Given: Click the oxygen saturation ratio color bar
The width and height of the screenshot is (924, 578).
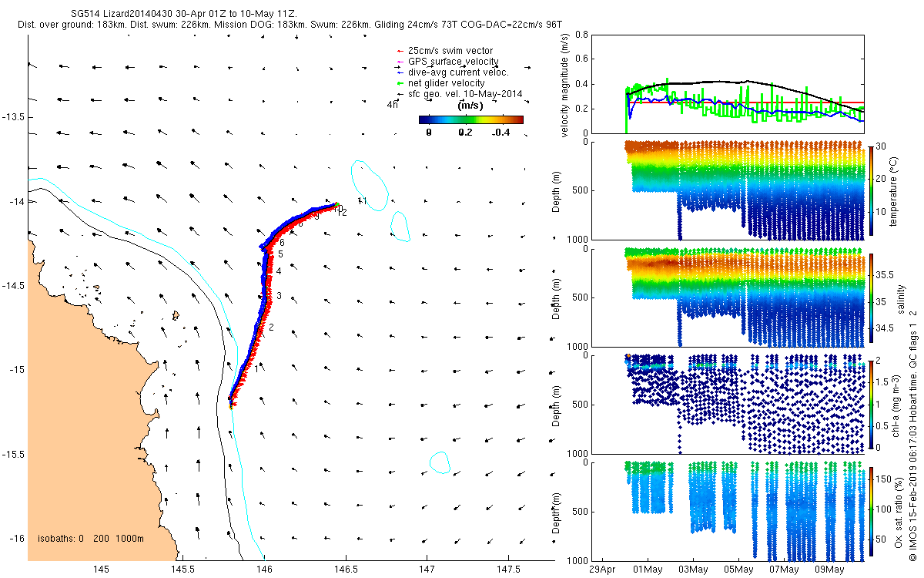Looking at the screenshot, I should [872, 511].
